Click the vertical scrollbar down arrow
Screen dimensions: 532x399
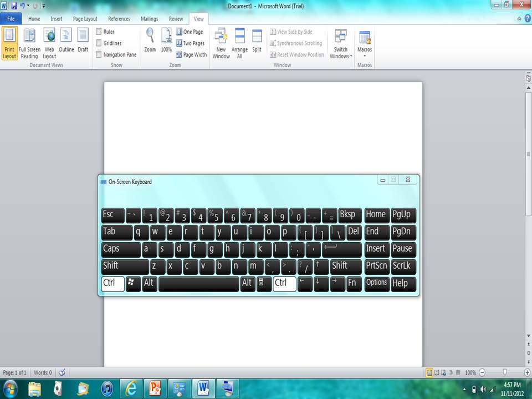pos(528,336)
